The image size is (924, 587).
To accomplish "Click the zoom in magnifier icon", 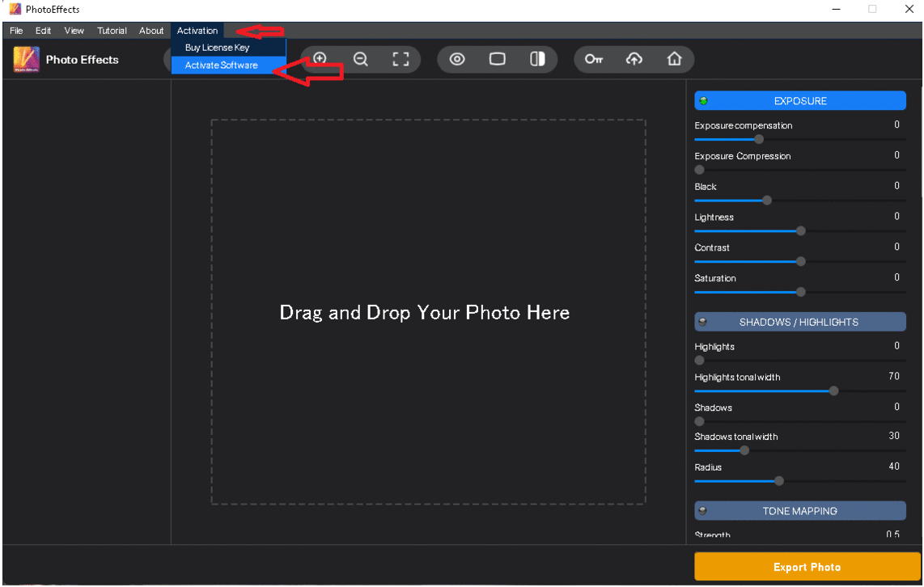I will pyautogui.click(x=320, y=59).
